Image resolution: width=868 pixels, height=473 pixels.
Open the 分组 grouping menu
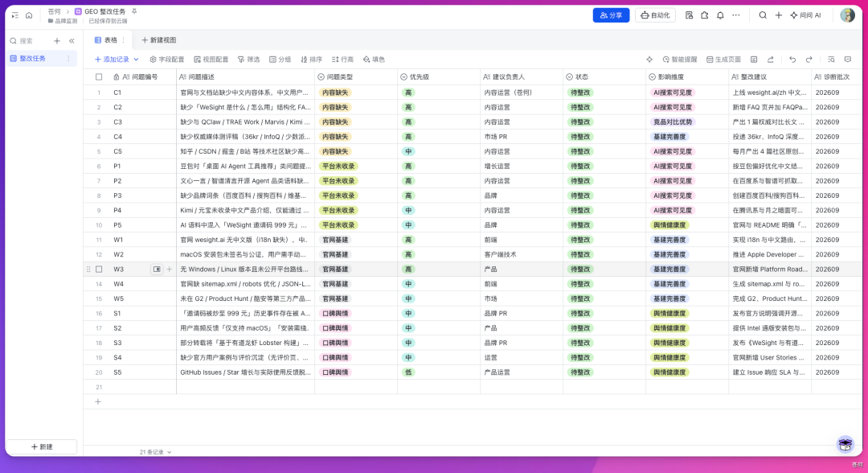click(x=280, y=60)
